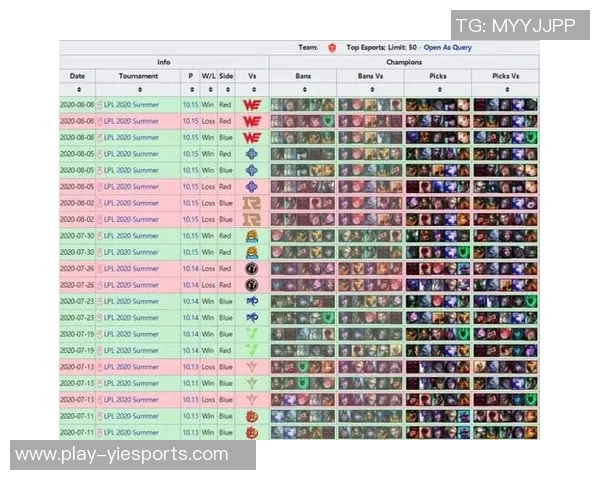Open LPL 2020 Summer link in 2020-08-08 Blue-side row
The width and height of the screenshot is (600, 480).
point(131,137)
